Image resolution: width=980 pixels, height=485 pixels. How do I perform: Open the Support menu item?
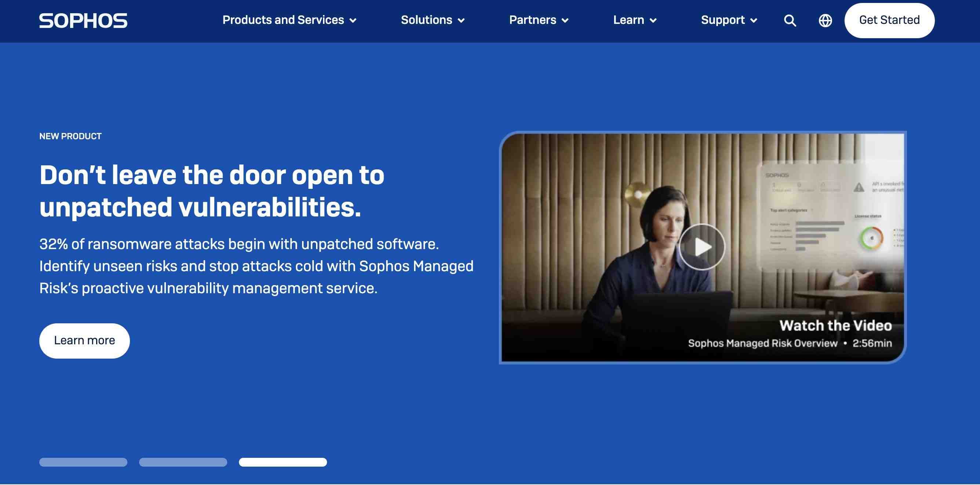click(x=722, y=20)
